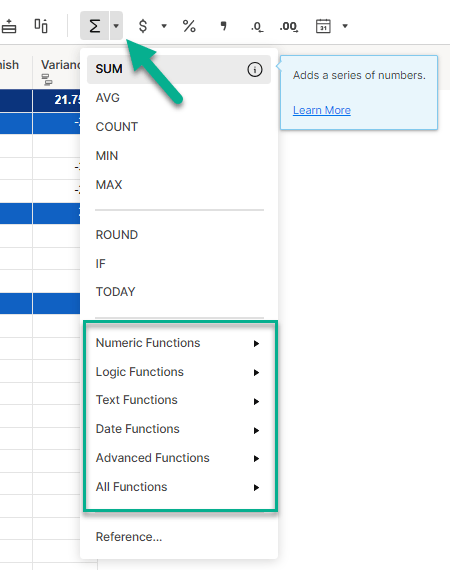Select AVG function
The height and width of the screenshot is (570, 450).
click(179, 98)
